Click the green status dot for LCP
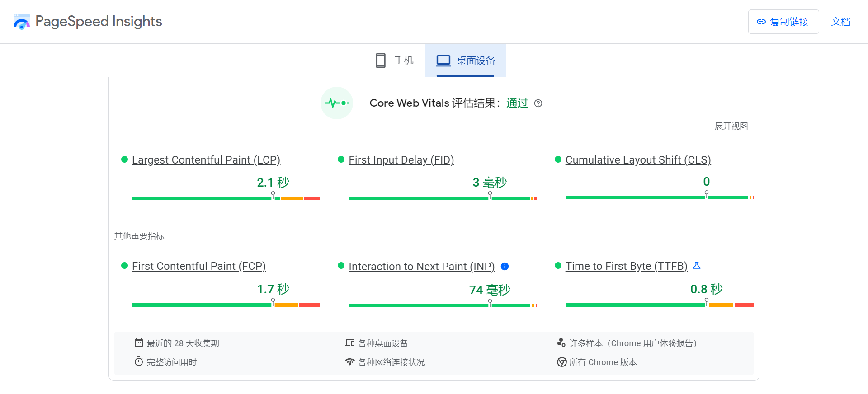The width and height of the screenshot is (868, 394). pos(125,159)
